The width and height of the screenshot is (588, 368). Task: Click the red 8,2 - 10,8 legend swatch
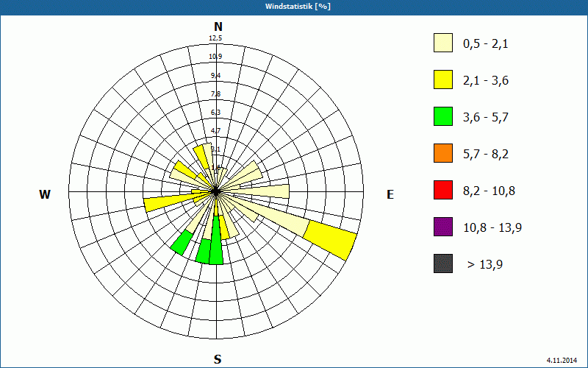coord(443,190)
